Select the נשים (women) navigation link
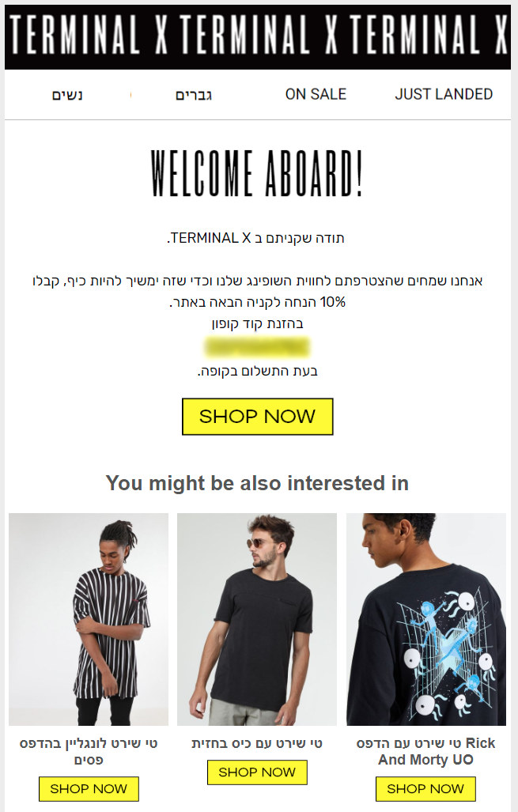Screen dimensions: 518x812 67,95
